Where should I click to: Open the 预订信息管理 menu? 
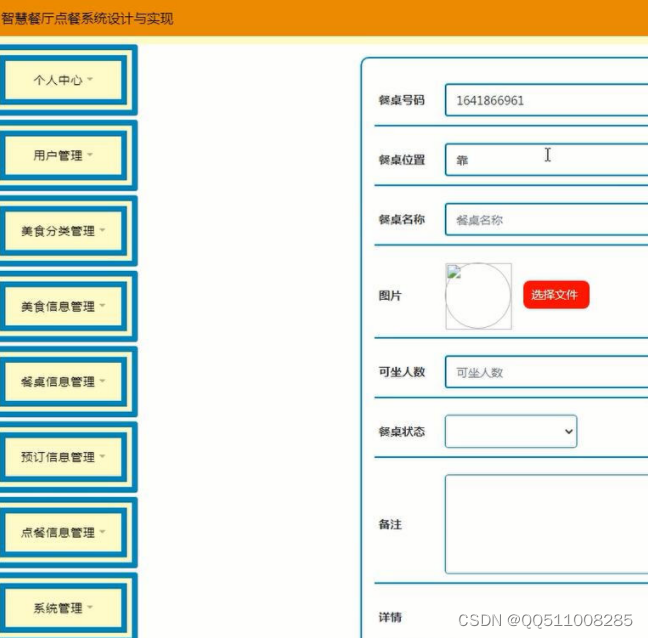tap(63, 457)
